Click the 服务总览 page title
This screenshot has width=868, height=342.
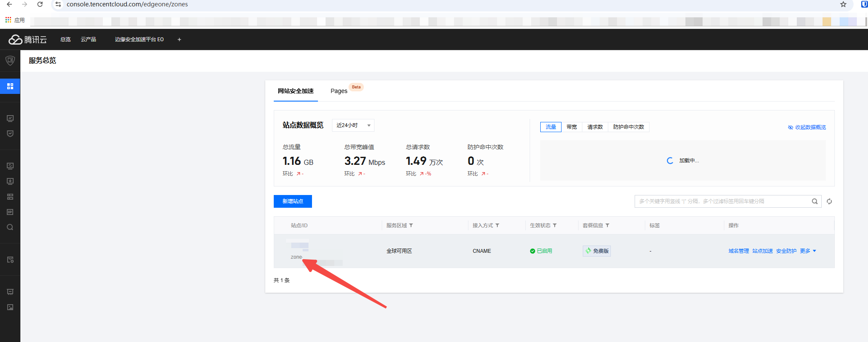(x=43, y=61)
